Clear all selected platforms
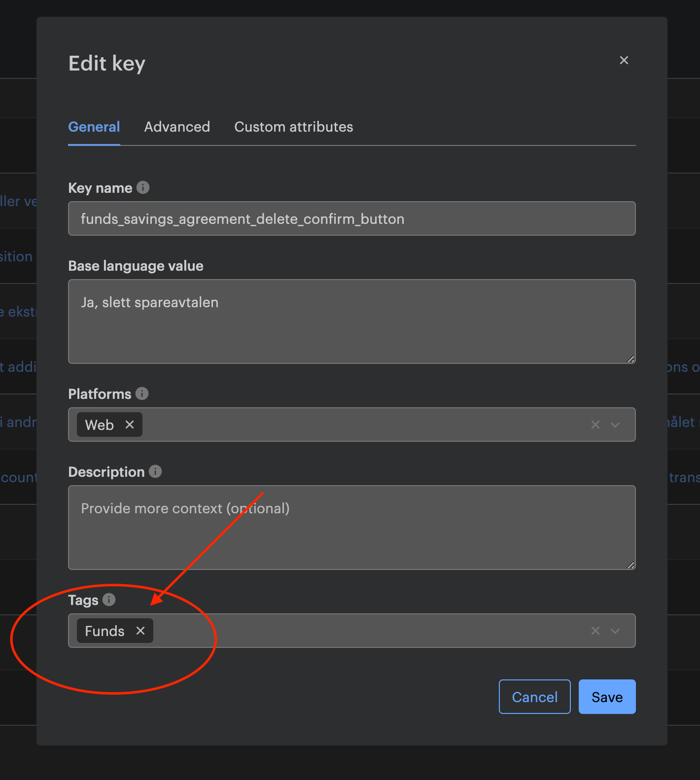700x780 pixels. tap(595, 425)
